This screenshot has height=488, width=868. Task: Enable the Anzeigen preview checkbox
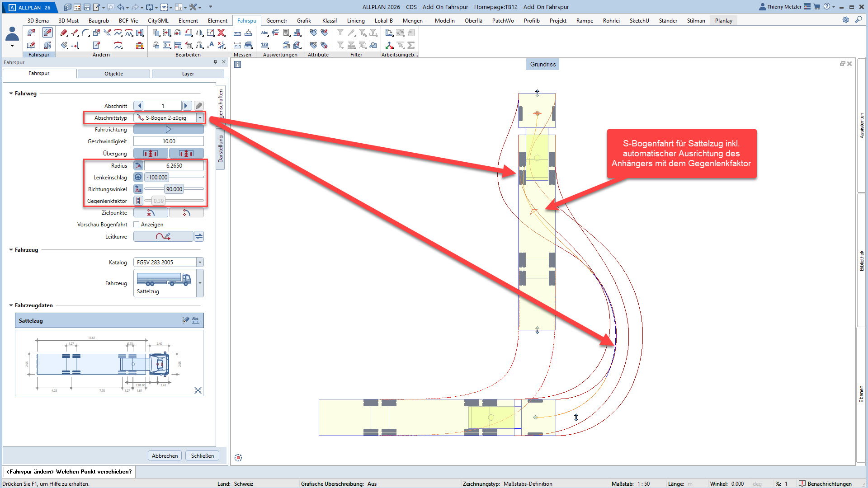(137, 225)
